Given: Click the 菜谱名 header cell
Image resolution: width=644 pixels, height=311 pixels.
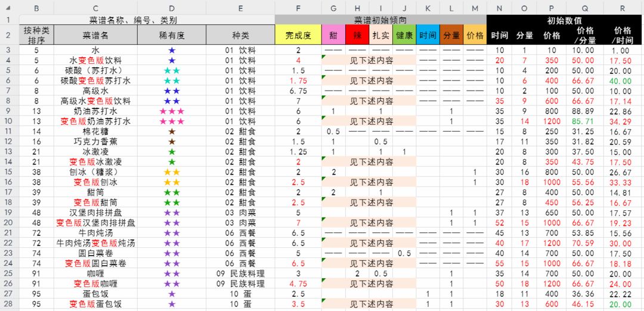Looking at the screenshot, I should 95,35.
